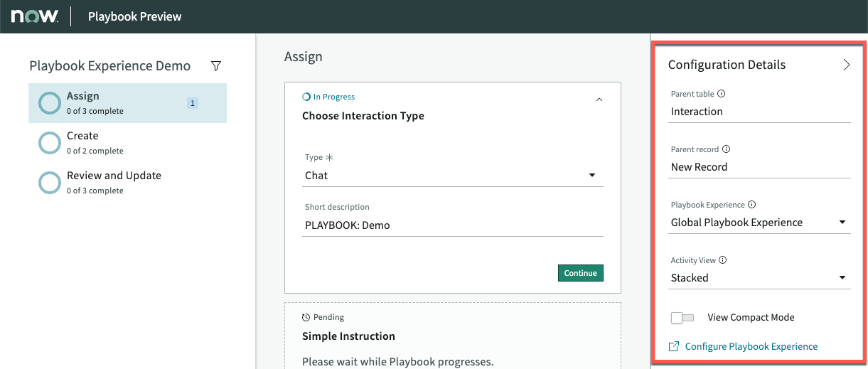Click the info icon next to Playbook Experience
Image resolution: width=868 pixels, height=369 pixels.
click(x=752, y=205)
